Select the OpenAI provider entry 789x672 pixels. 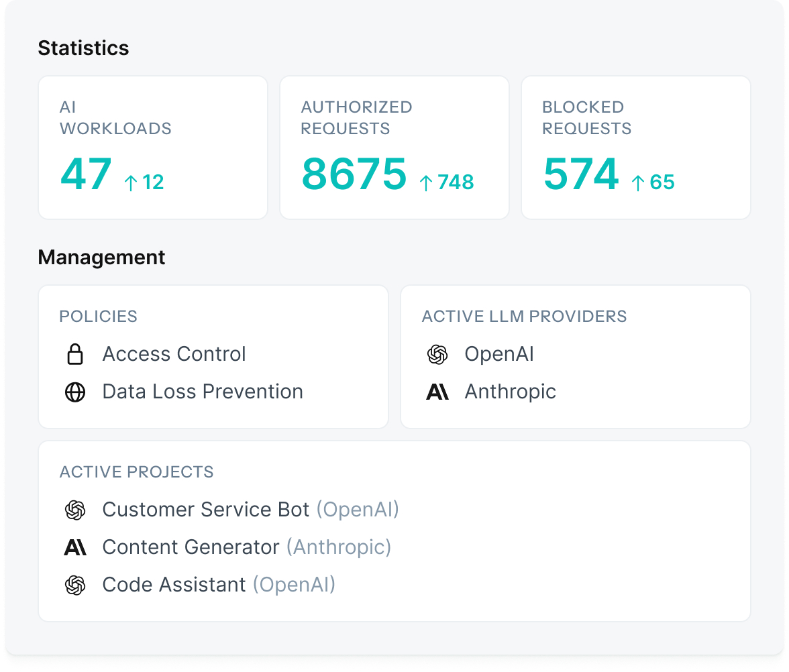coord(498,354)
